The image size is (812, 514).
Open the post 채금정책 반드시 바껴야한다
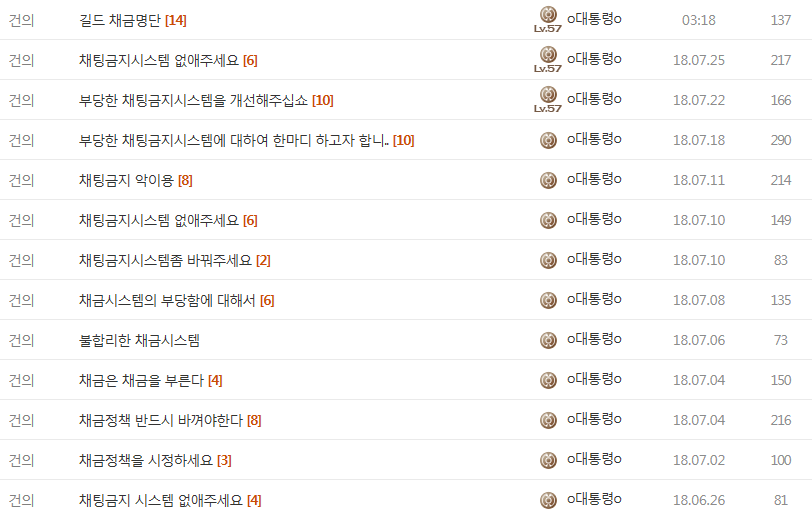tap(161, 420)
